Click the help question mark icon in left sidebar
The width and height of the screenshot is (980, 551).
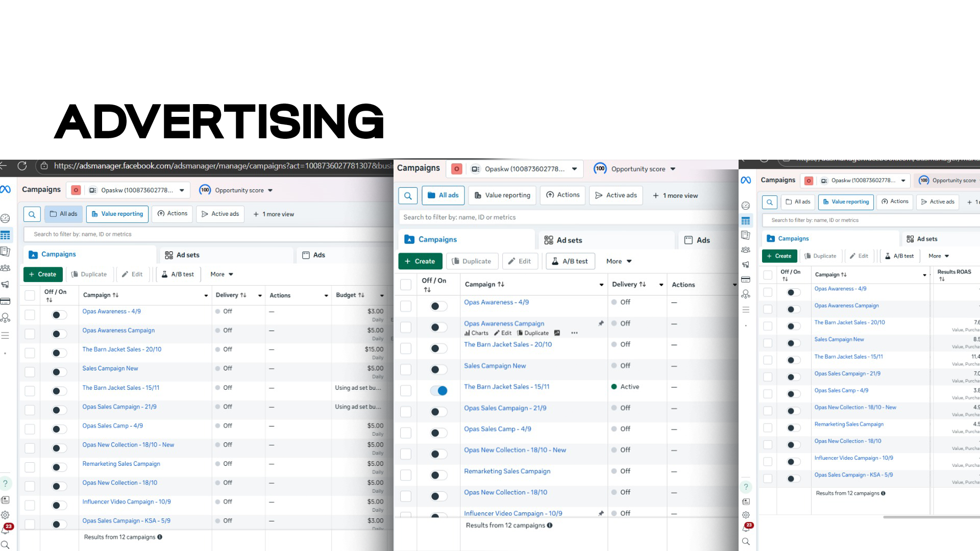point(6,483)
